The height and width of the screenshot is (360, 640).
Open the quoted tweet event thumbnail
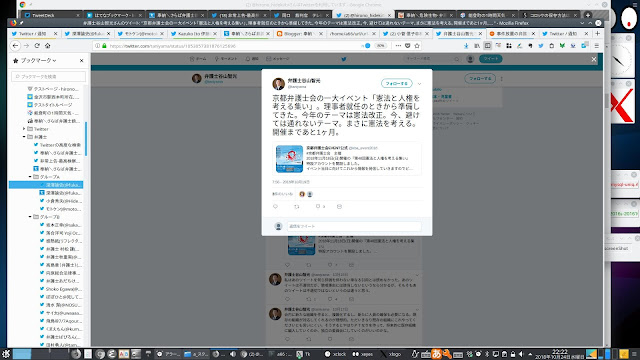[289, 158]
